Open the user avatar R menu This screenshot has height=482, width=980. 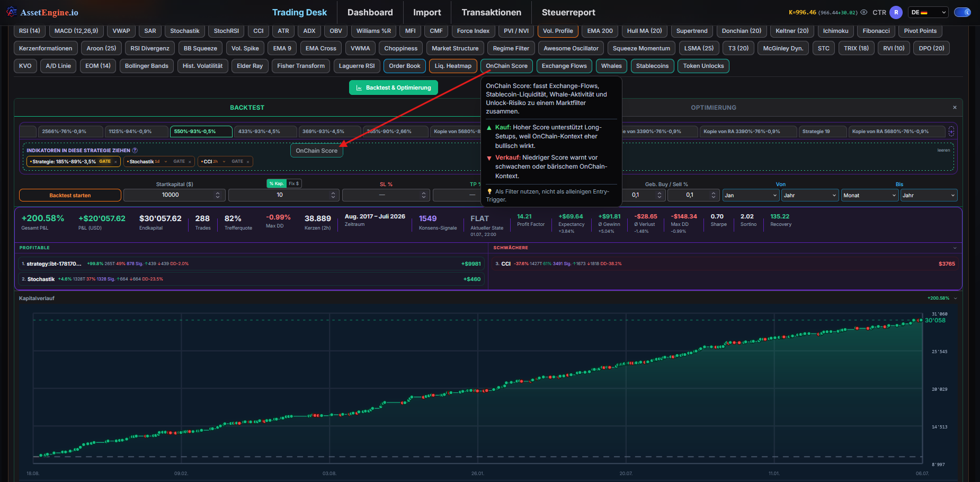coord(896,12)
